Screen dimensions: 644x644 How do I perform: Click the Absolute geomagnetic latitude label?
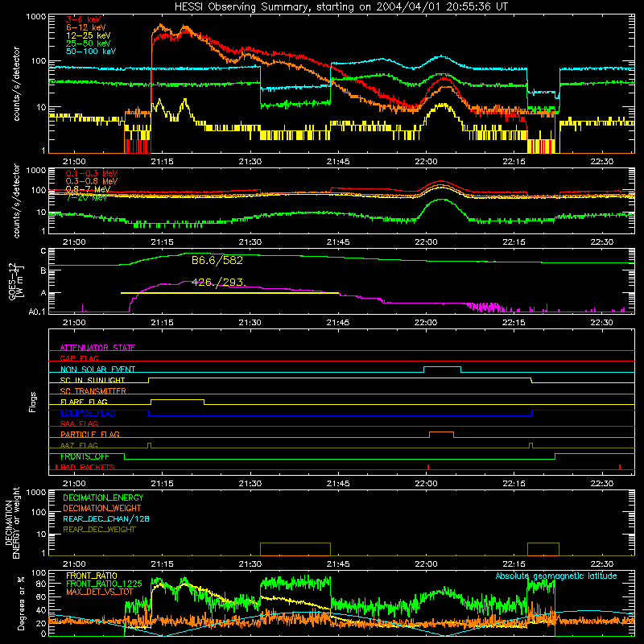[x=556, y=576]
